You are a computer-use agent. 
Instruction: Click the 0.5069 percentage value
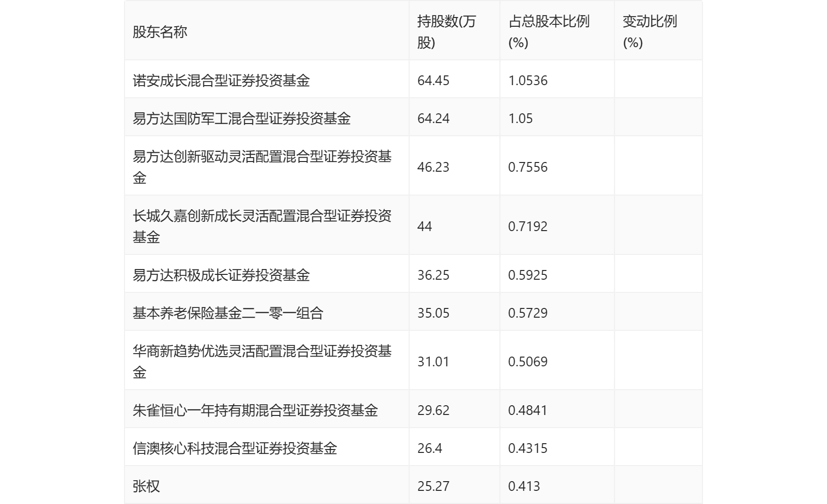(528, 361)
